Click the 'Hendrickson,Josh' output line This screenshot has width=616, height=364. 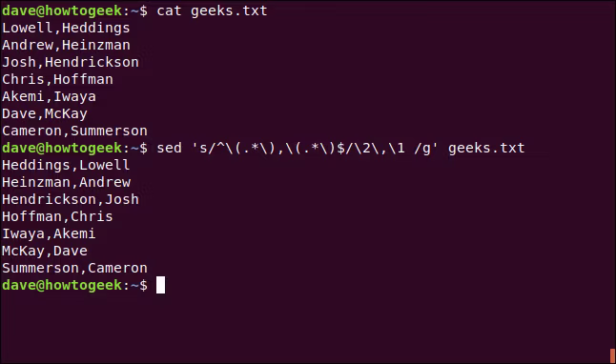71,199
